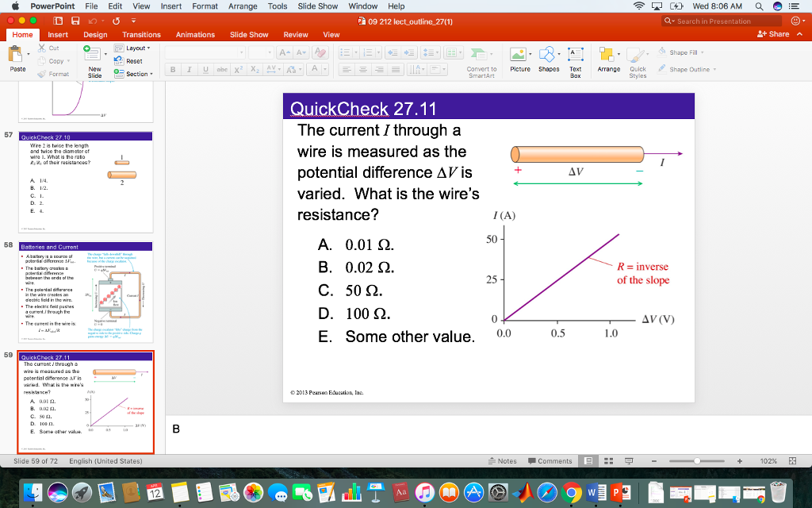Click the zoom slider handle
This screenshot has width=812, height=508.
click(696, 461)
